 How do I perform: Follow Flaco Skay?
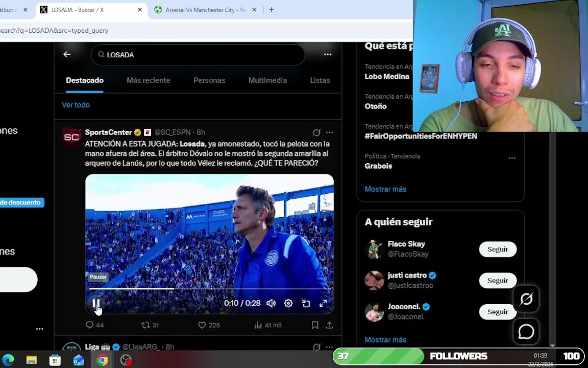(x=498, y=249)
